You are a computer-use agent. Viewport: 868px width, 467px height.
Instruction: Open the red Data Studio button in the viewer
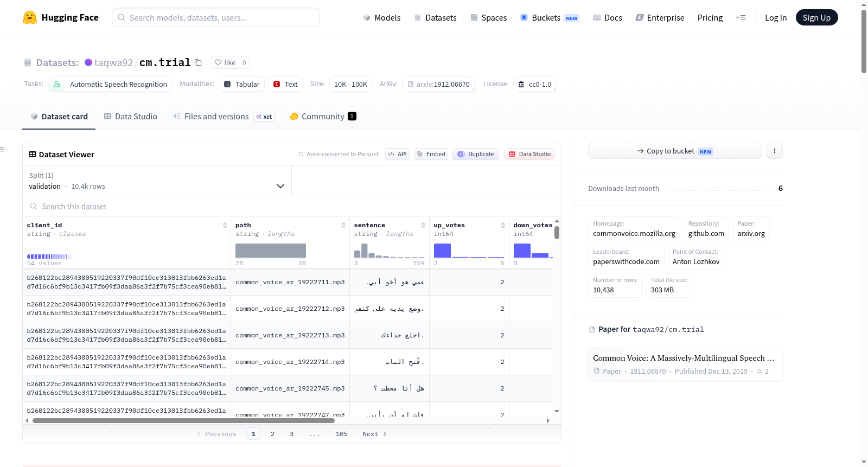[529, 154]
